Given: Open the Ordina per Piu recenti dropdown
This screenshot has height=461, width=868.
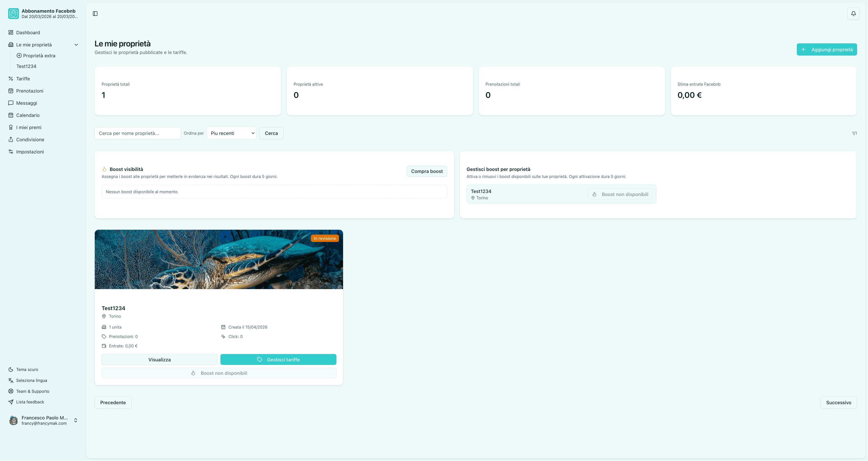Looking at the screenshot, I should point(232,133).
